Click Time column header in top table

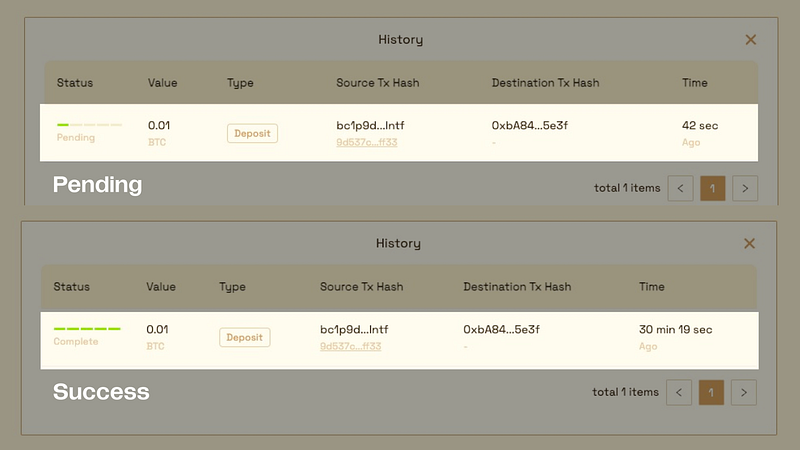(x=694, y=83)
